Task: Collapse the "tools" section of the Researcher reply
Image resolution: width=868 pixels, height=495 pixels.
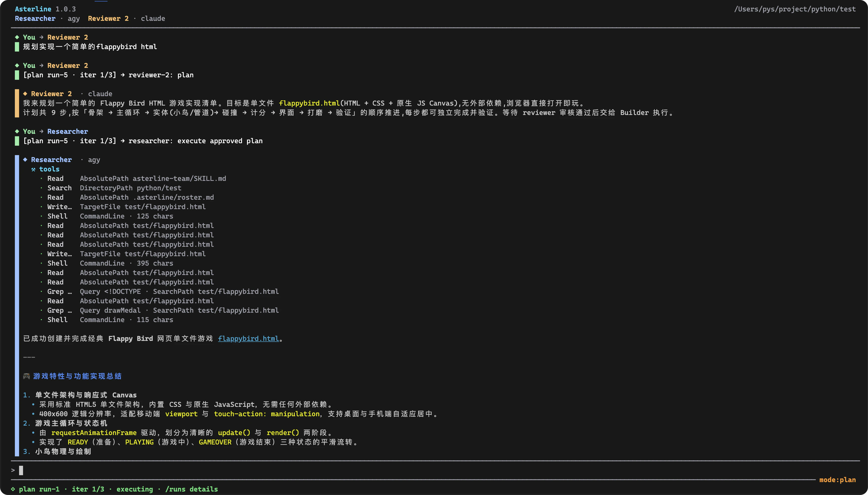Action: point(49,169)
